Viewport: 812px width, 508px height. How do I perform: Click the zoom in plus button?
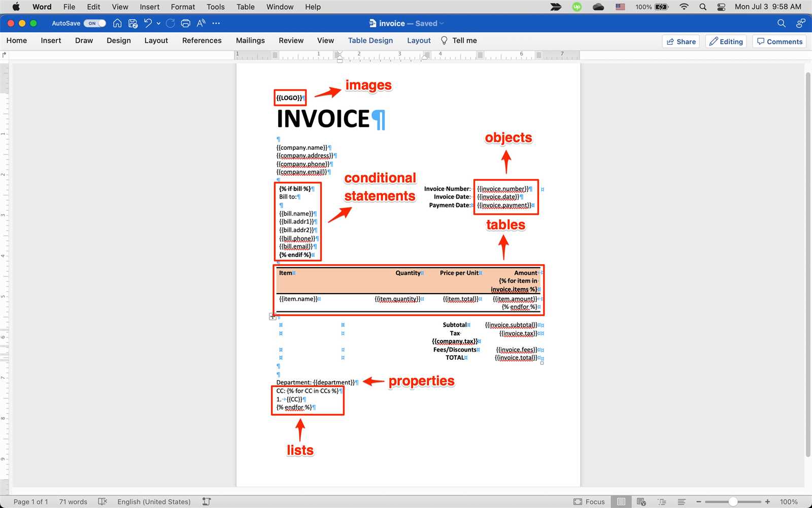click(x=767, y=502)
